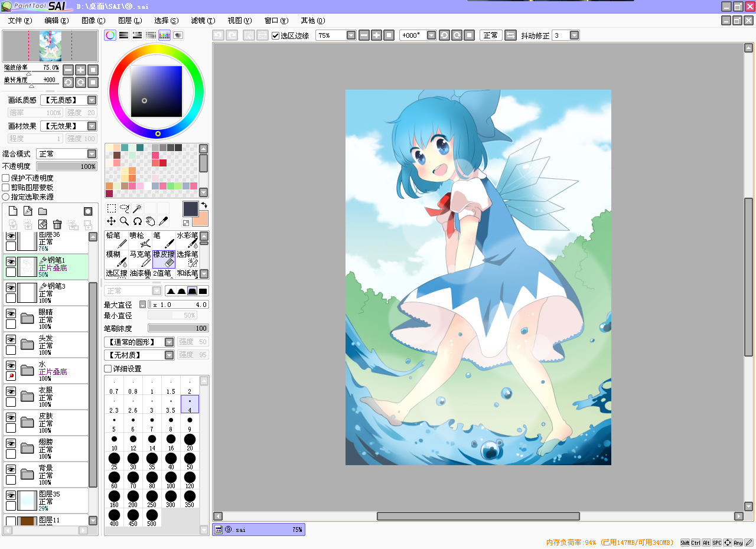Image resolution: width=756 pixels, height=549 pixels.
Task: Select the eyedropper tool
Action: pyautogui.click(x=163, y=221)
